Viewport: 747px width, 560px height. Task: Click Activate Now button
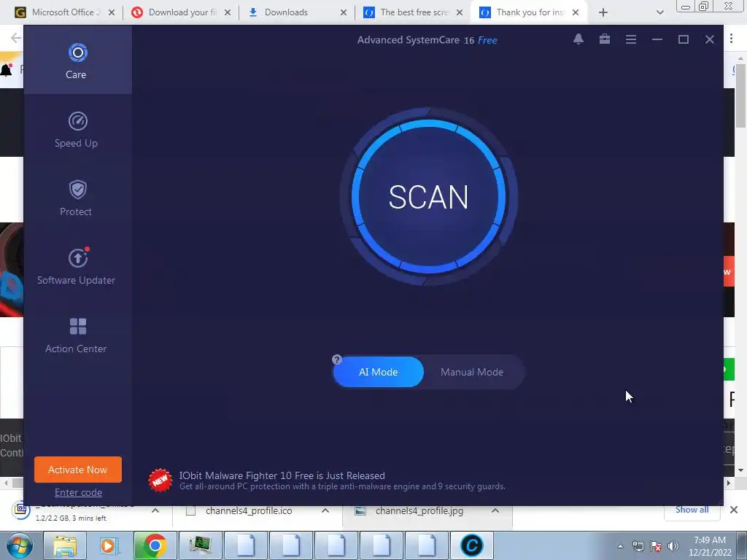(77, 470)
